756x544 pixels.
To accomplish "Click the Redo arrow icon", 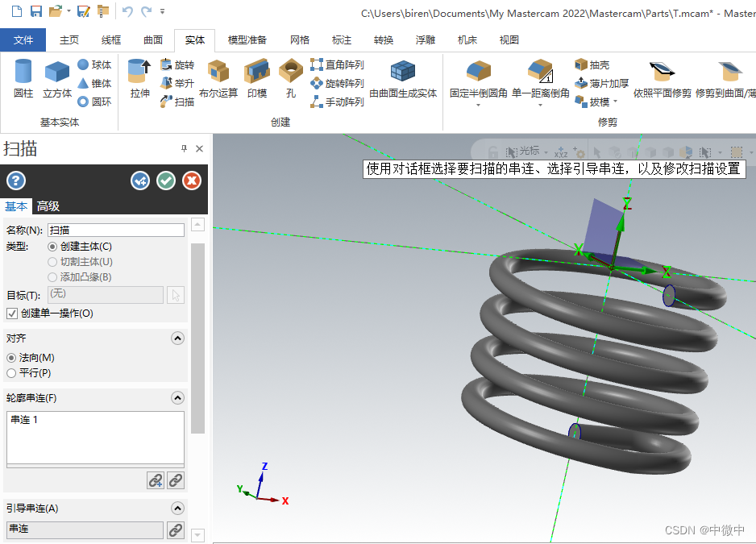I will coord(147,11).
